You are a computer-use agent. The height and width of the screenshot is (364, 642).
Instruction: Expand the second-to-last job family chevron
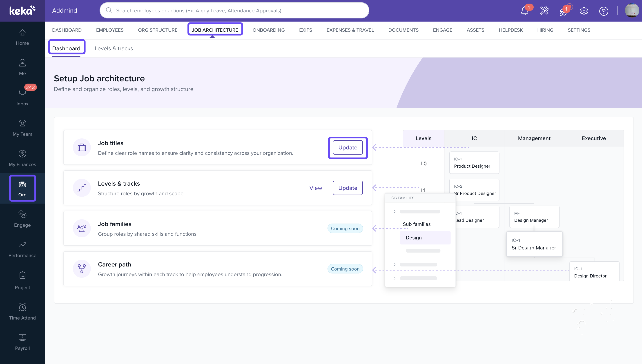pos(395,264)
